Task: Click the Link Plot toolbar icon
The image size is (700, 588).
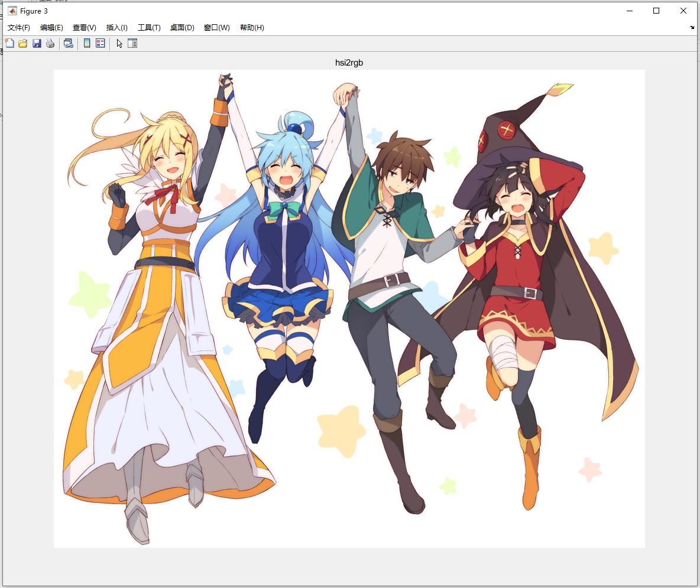Action: tap(69, 43)
